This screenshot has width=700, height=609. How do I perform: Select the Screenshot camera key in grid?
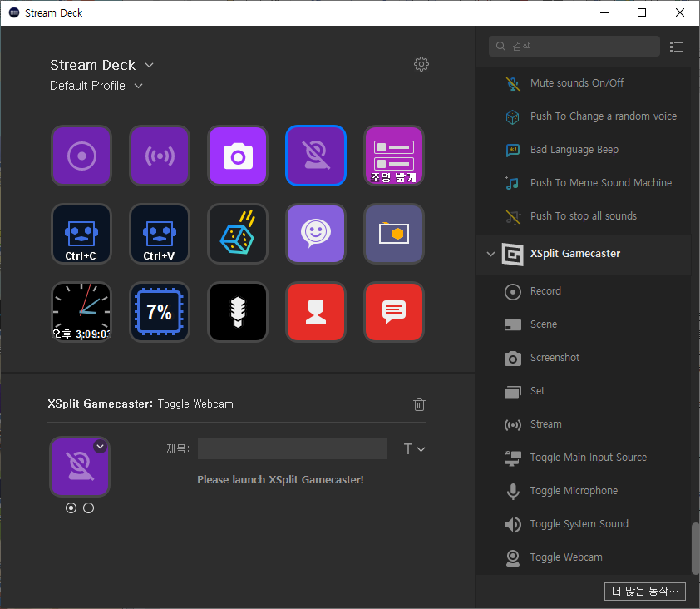pos(238,156)
